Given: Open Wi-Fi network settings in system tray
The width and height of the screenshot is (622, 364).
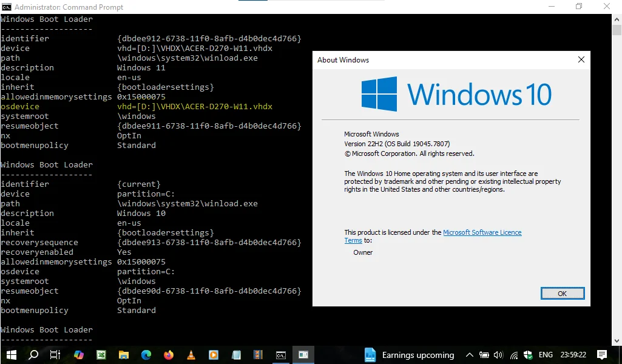Looking at the screenshot, I should tap(514, 355).
